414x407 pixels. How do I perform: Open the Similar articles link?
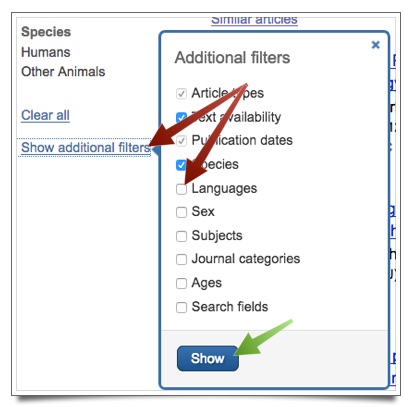click(254, 19)
